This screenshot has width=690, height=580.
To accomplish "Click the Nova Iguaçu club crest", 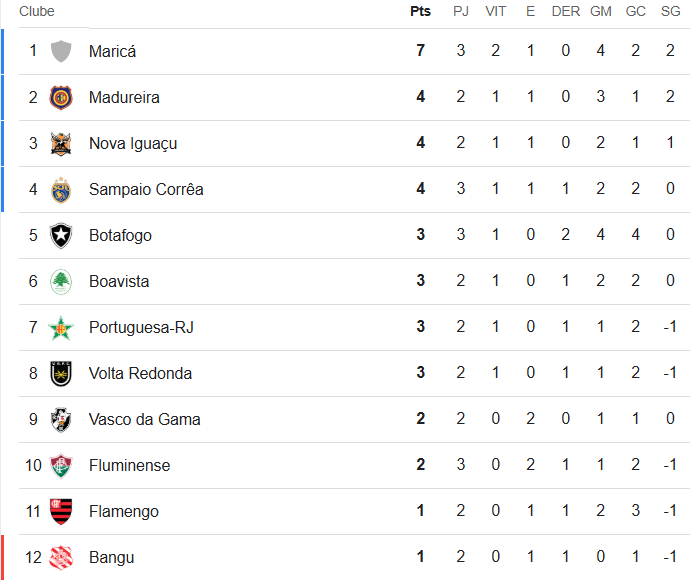I will pos(61,143).
